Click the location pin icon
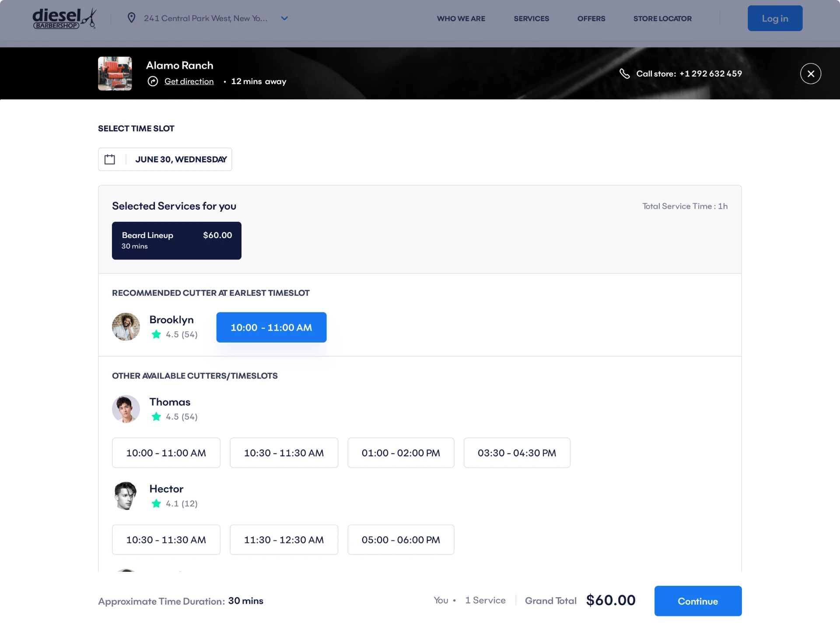840x630 pixels. coord(131,18)
